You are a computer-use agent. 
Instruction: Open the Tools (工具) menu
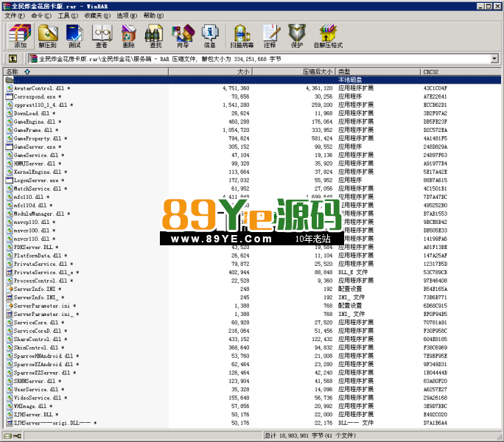pos(68,15)
